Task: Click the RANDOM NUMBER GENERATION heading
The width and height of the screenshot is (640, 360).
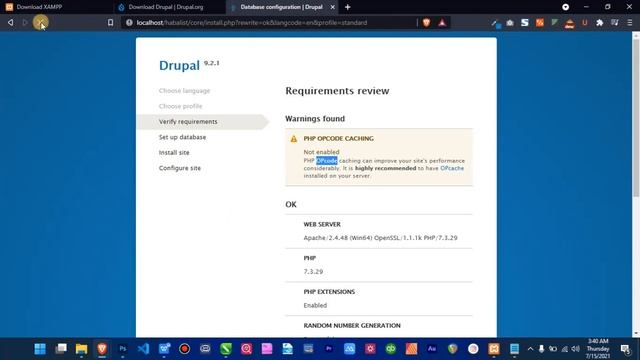Action: click(352, 325)
